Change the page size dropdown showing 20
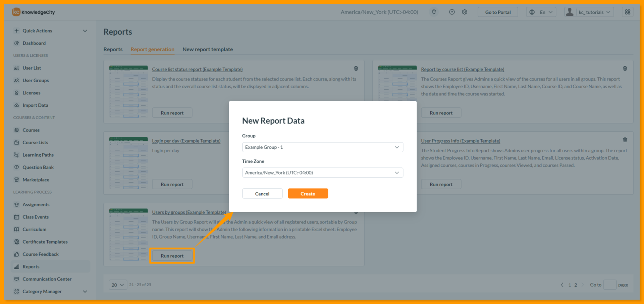The image size is (644, 304). coord(118,285)
